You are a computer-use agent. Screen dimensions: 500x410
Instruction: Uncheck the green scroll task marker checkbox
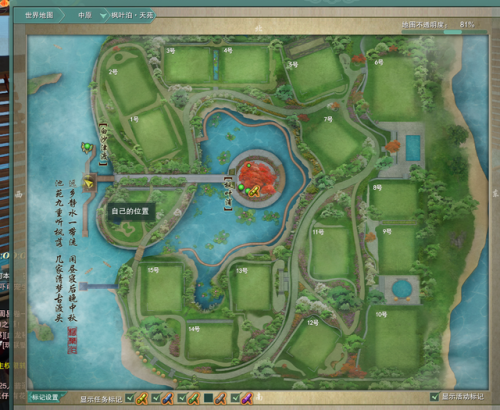pyautogui.click(x=182, y=397)
